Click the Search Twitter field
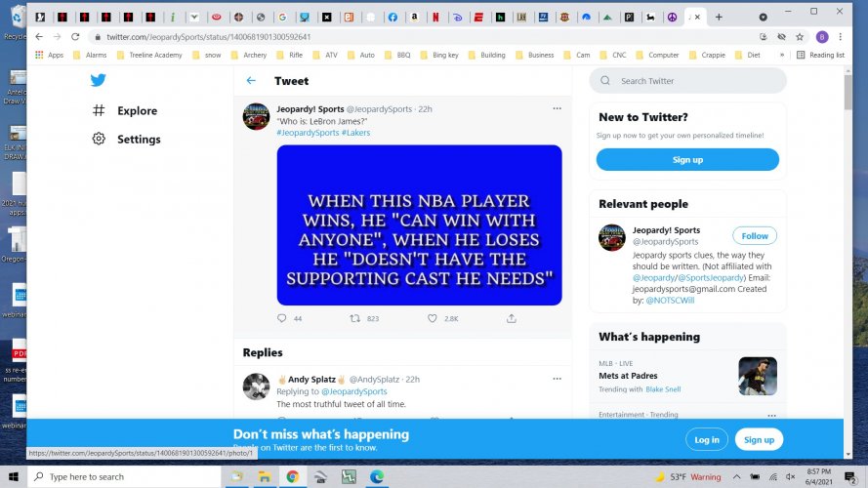This screenshot has width=868, height=488. coord(688,81)
